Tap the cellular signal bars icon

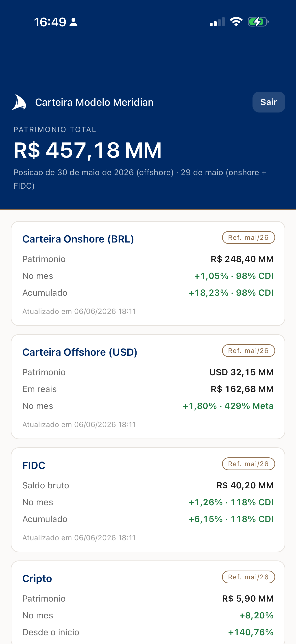pos(217,22)
